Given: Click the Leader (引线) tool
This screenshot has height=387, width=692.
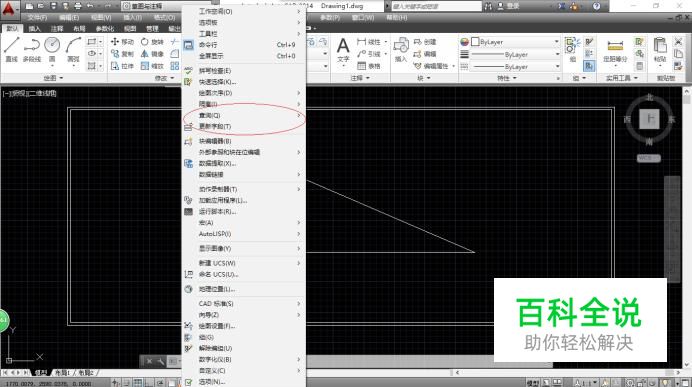Looking at the screenshot, I should click(x=369, y=53).
